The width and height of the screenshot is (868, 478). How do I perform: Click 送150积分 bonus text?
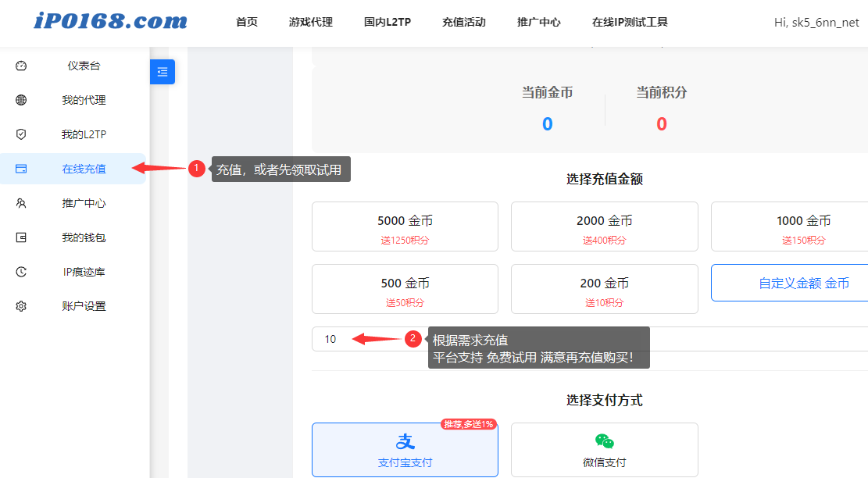(x=804, y=240)
